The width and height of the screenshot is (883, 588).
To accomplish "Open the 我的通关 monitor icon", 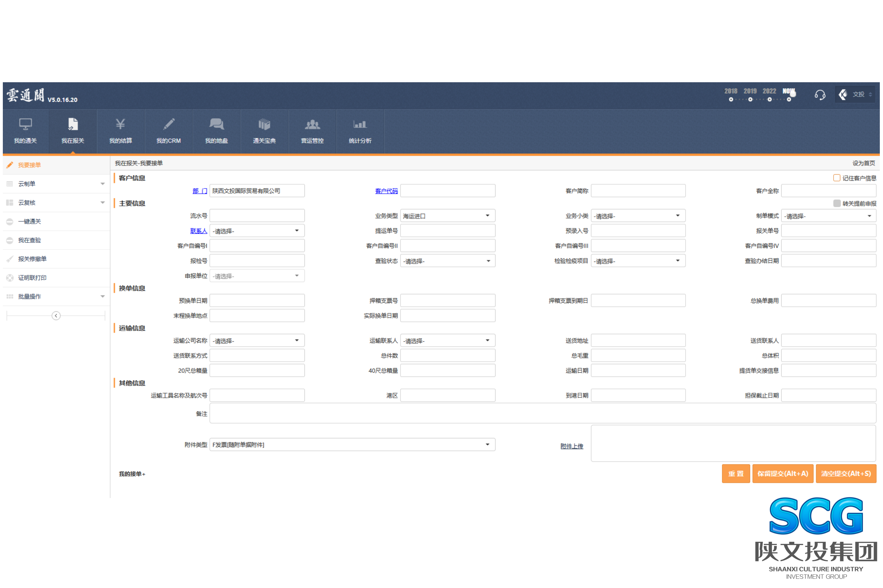I will click(25, 124).
